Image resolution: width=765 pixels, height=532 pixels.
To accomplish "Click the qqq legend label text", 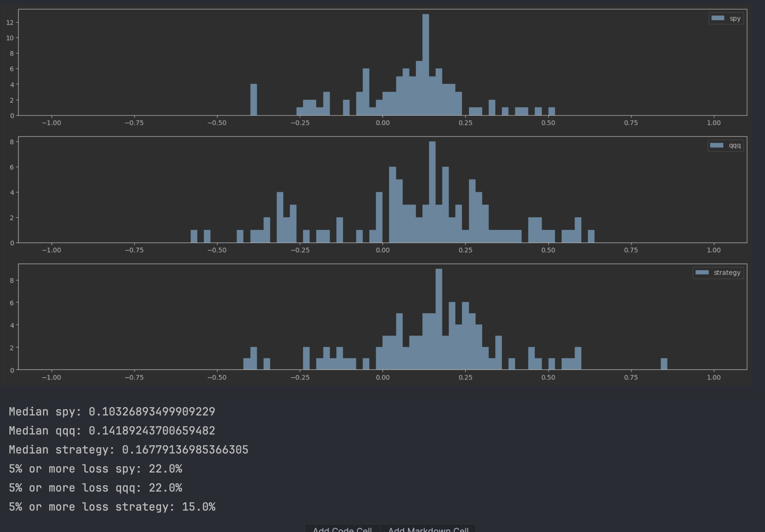I will pyautogui.click(x=734, y=146).
